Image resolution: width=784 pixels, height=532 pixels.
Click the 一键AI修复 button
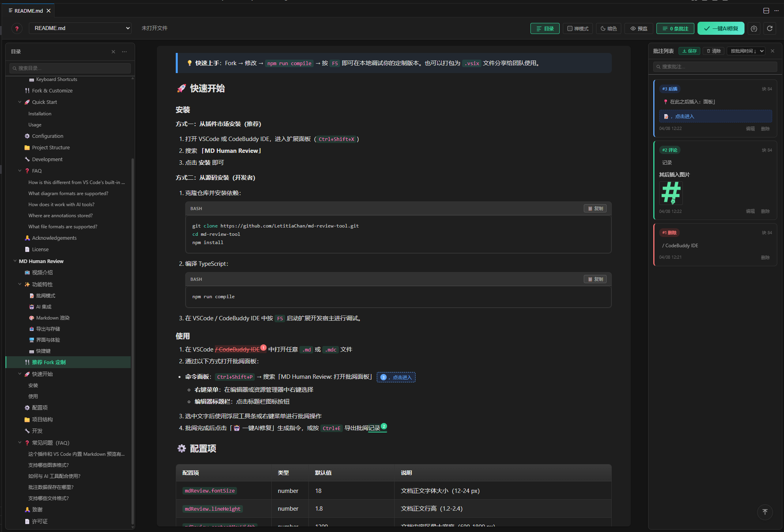[x=721, y=28]
